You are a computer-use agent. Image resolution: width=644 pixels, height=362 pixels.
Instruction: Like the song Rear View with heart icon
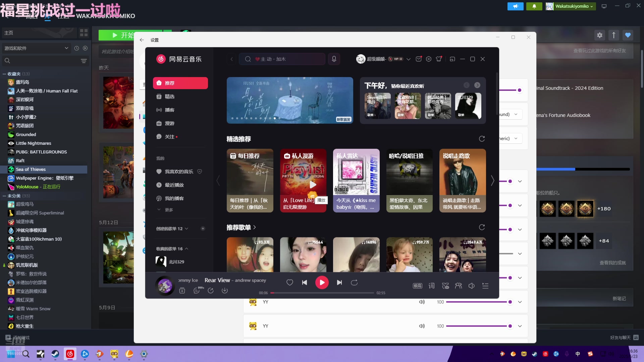[290, 283]
